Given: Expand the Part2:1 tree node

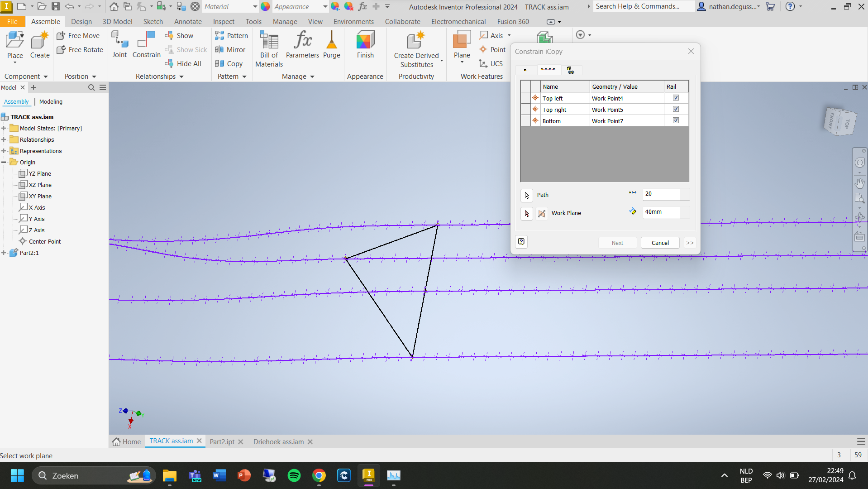Looking at the screenshot, I should pyautogui.click(x=5, y=253).
